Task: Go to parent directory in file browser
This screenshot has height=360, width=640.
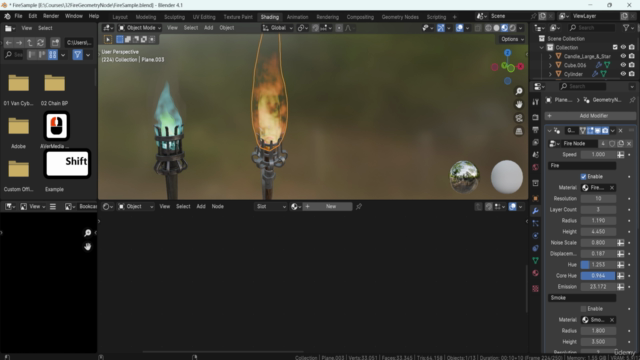Action: [x=30, y=42]
